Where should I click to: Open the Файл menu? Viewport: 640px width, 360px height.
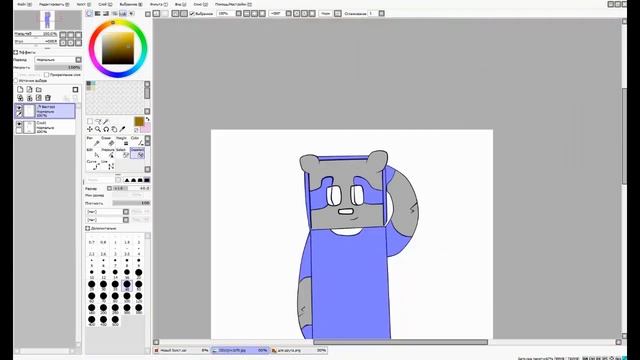coord(24,4)
